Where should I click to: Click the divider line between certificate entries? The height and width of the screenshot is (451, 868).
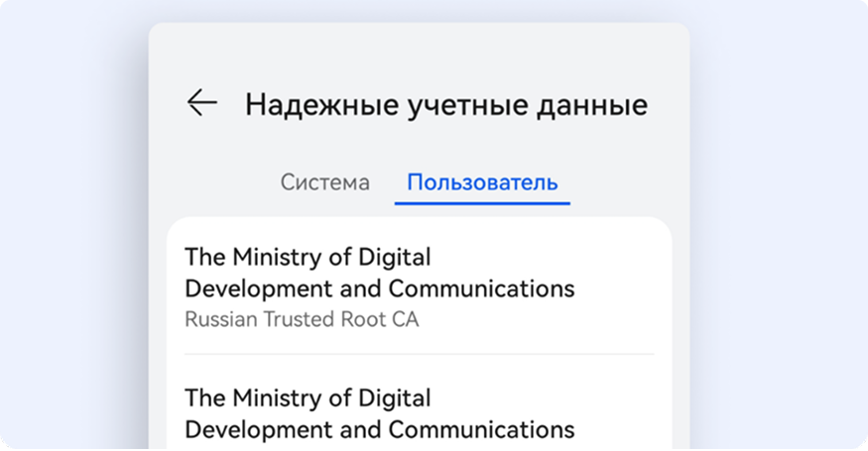click(419, 354)
